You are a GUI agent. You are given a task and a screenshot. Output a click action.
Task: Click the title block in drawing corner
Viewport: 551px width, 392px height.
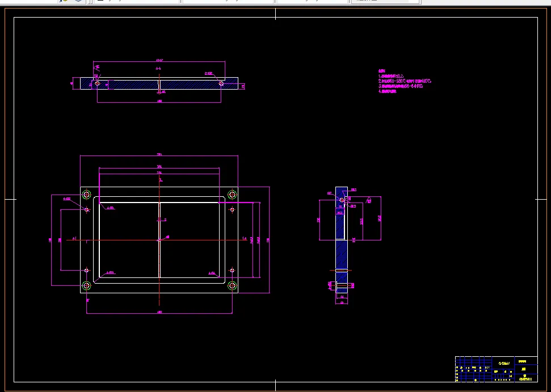pyautogui.click(x=496, y=369)
